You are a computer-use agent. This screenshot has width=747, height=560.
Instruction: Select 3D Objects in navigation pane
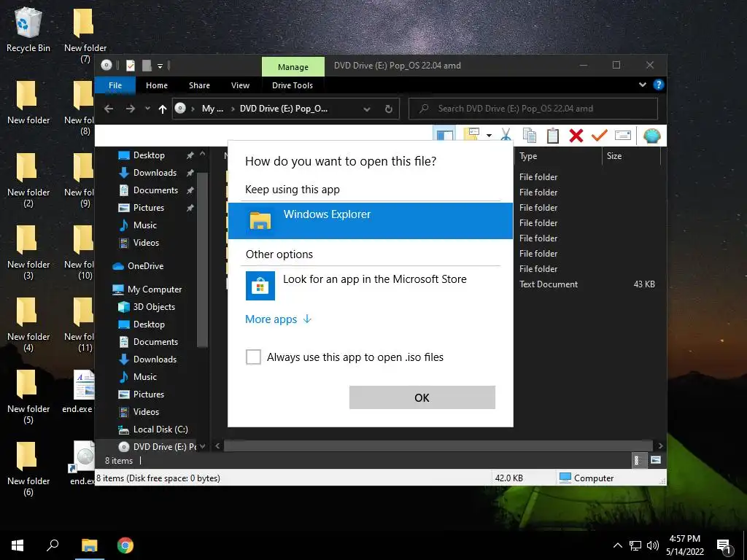pos(146,307)
